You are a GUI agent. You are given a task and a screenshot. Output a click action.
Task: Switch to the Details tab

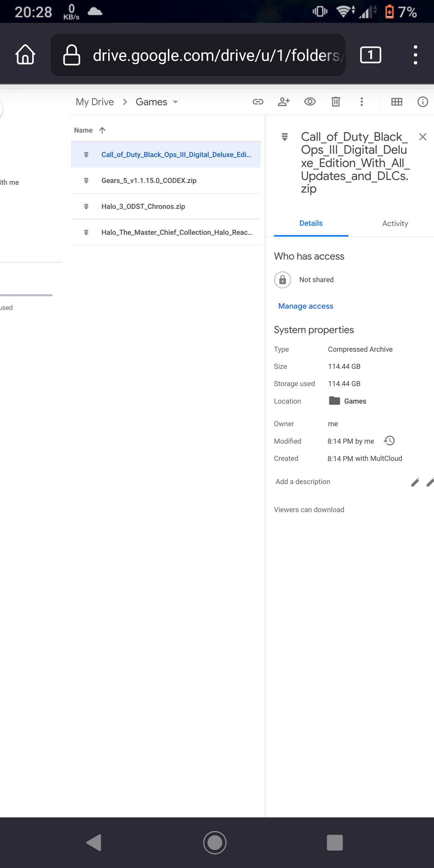click(x=311, y=223)
